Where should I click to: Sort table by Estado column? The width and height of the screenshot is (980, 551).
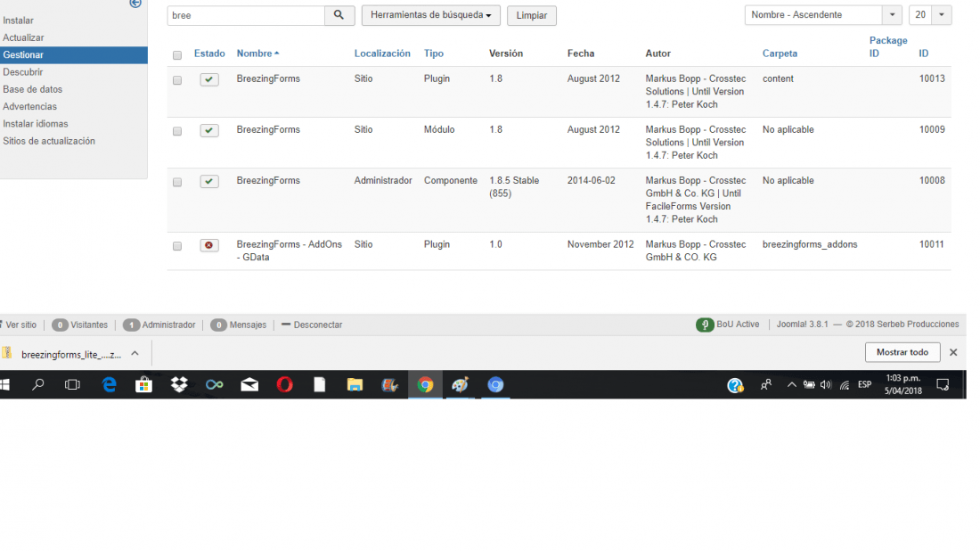pyautogui.click(x=209, y=53)
